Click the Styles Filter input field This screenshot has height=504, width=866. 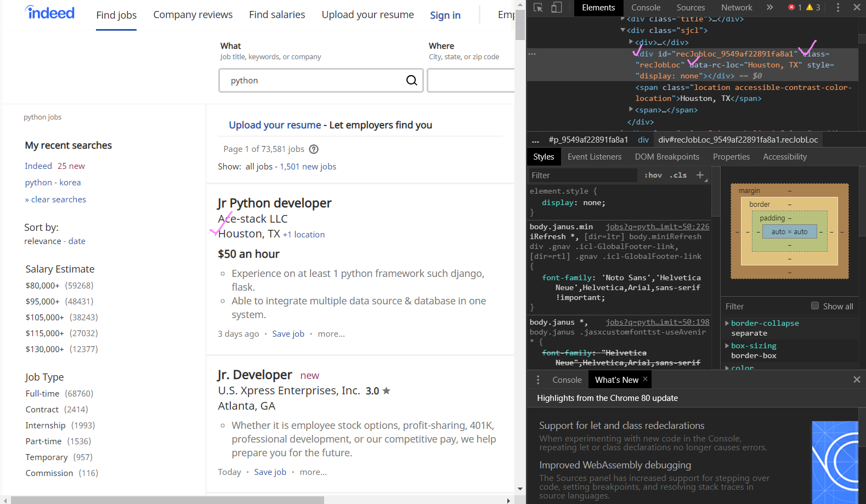[x=582, y=175]
